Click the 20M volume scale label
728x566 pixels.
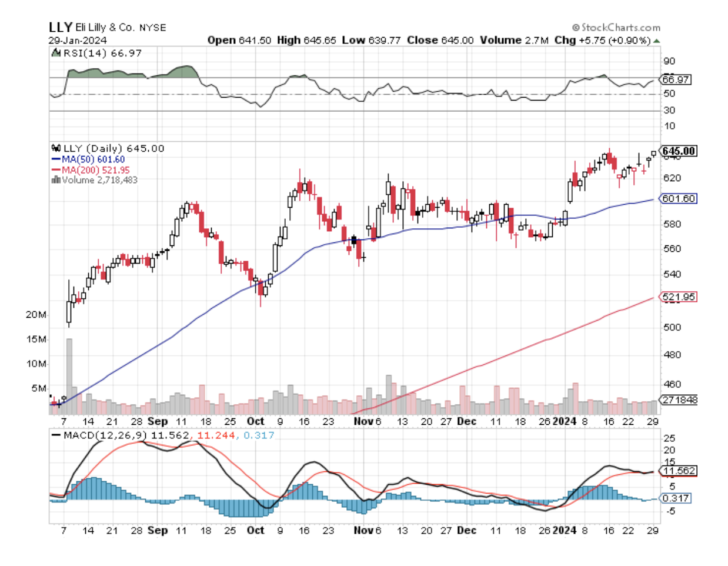tap(36, 315)
